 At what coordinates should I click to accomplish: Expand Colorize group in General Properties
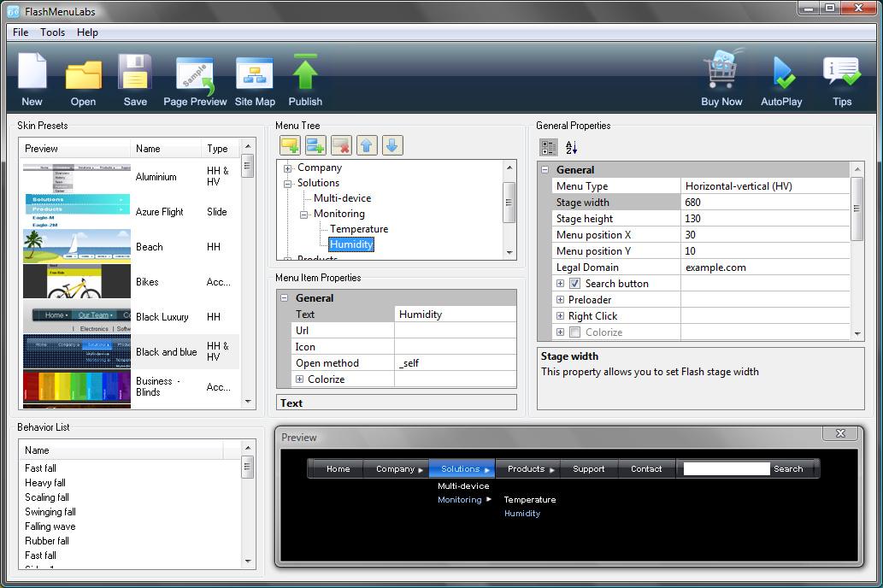pos(561,332)
